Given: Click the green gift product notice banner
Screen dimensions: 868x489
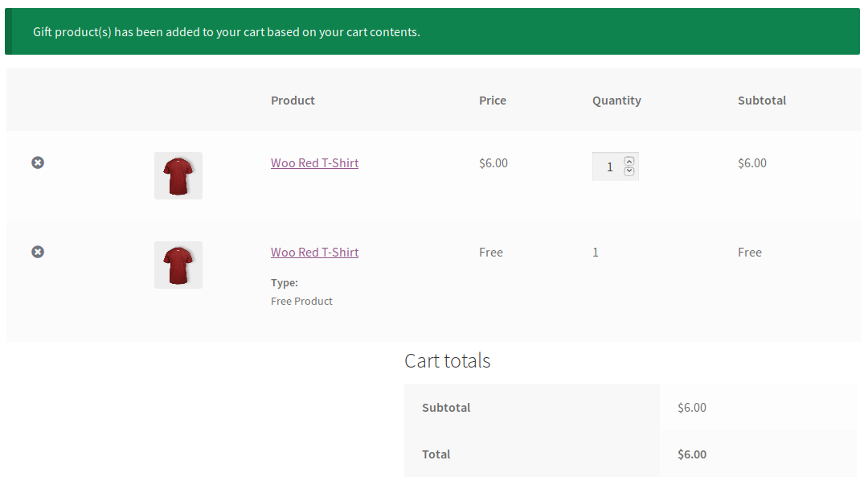Looking at the screenshot, I should tap(432, 31).
